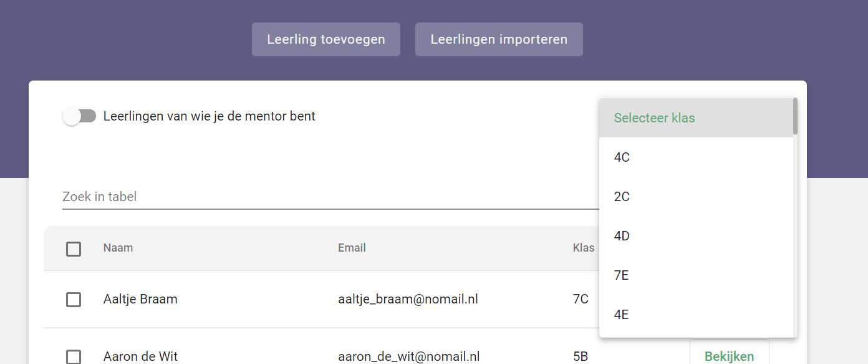The image size is (868, 364).
Task: Open the Leerlingen importeren dialog
Action: pyautogui.click(x=499, y=39)
